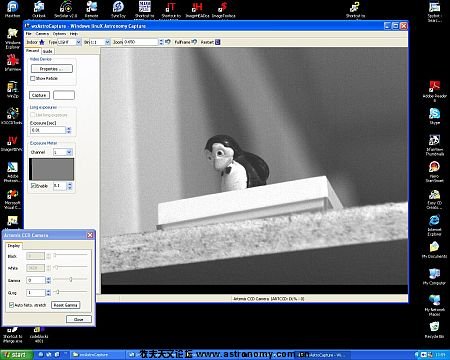Click the Reset Gamma button
450x360 pixels.
tap(66, 305)
